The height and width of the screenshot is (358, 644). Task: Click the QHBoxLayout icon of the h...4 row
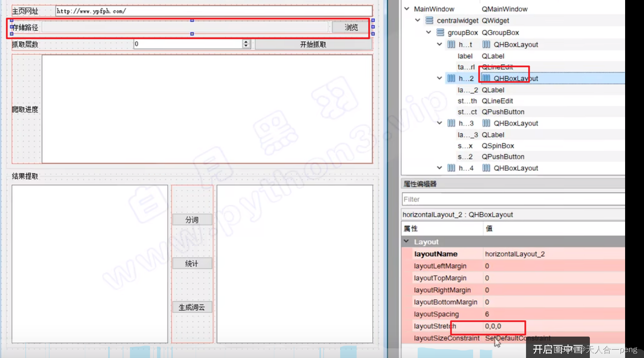click(x=486, y=168)
